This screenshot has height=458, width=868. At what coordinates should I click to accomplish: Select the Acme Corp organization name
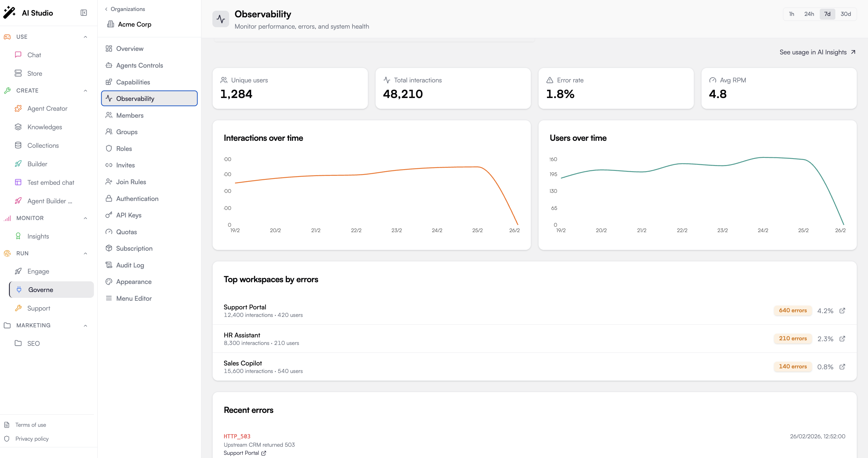(134, 24)
